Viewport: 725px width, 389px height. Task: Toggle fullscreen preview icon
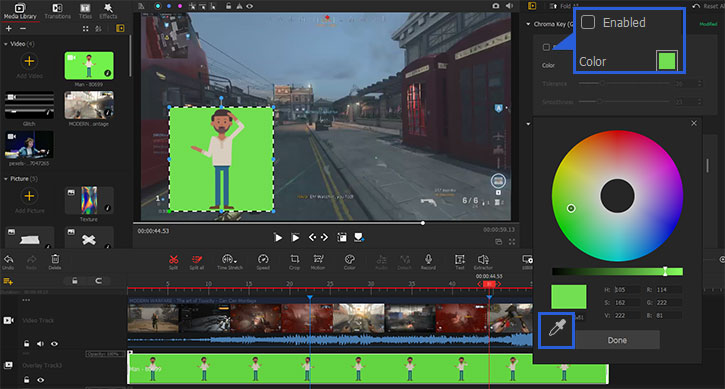512,241
